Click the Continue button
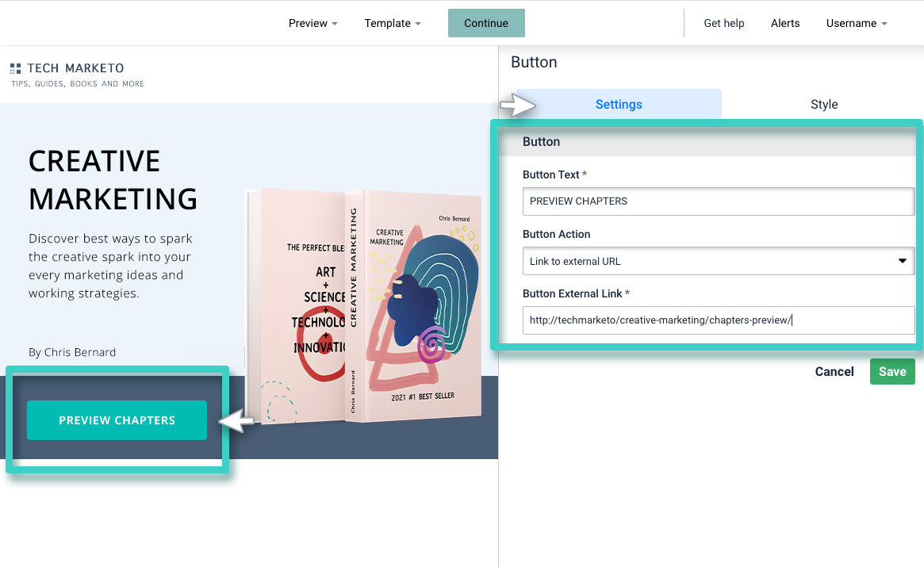The width and height of the screenshot is (924, 567). [486, 23]
